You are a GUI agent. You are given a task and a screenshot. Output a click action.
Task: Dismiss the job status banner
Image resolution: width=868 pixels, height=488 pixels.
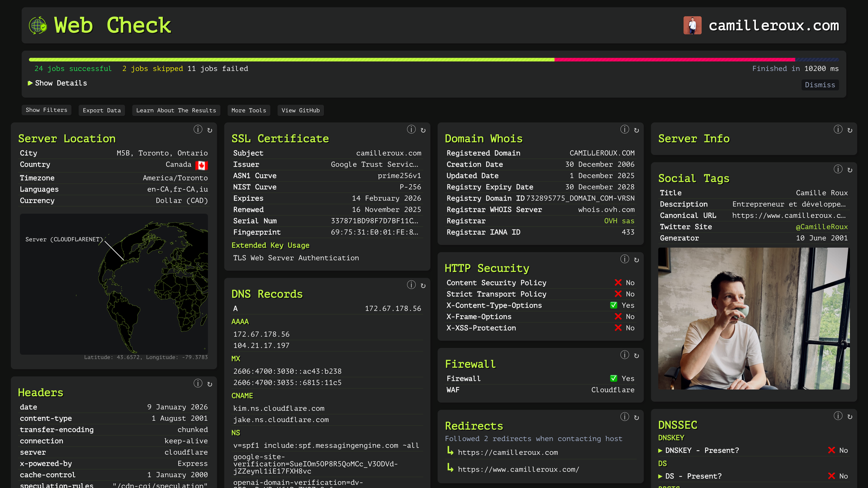pos(819,85)
